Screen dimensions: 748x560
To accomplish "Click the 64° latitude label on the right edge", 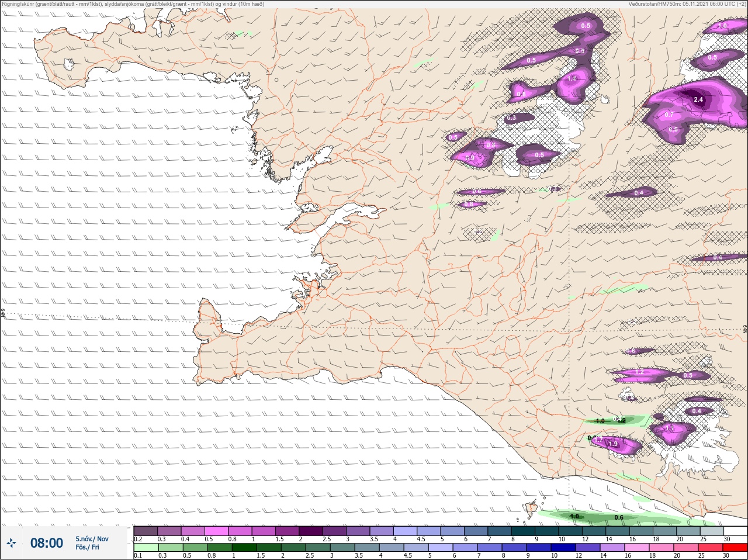I will click(x=744, y=329).
